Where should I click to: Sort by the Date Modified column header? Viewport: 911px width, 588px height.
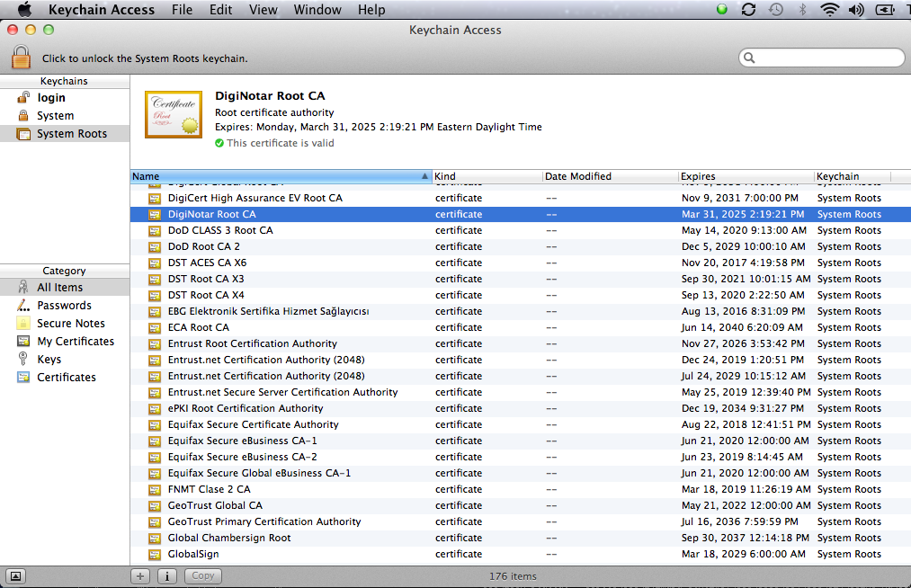pos(610,176)
